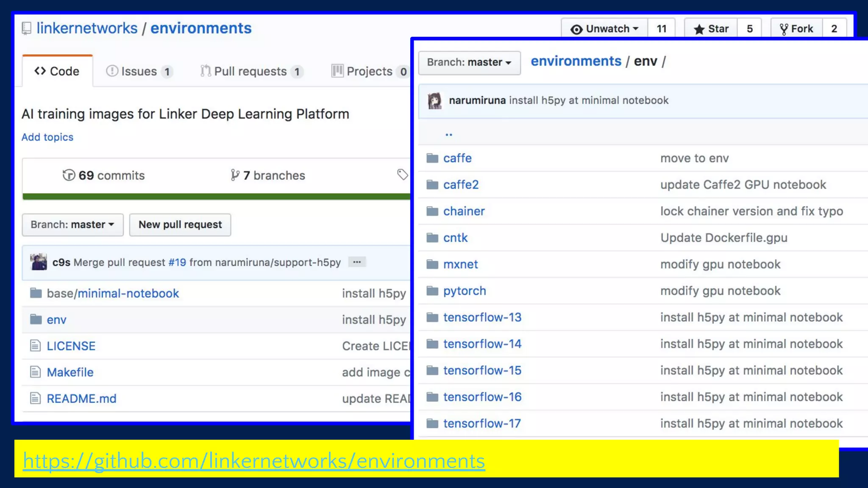
Task: Click the caffe2 folder icon
Action: 432,185
